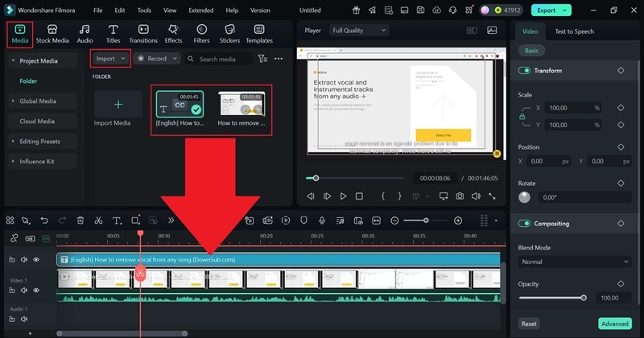Open the Templates tab
Image resolution: width=644 pixels, height=338 pixels.
[x=259, y=34]
